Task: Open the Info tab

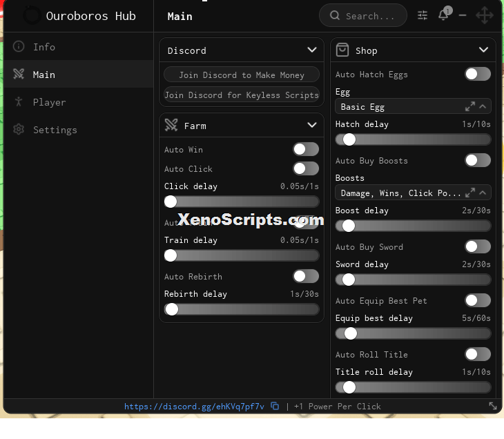Action: coord(79,47)
